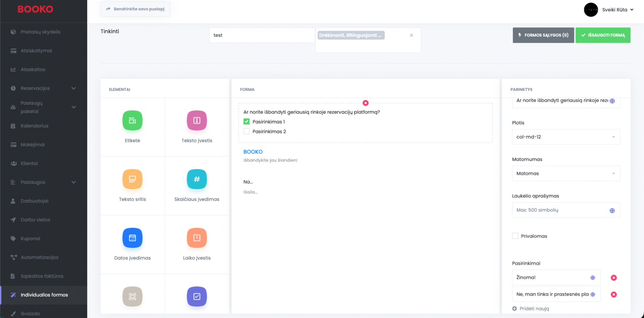This screenshot has width=644, height=318.
Task: Open the Matomumas visibility dropdown
Action: click(x=566, y=173)
